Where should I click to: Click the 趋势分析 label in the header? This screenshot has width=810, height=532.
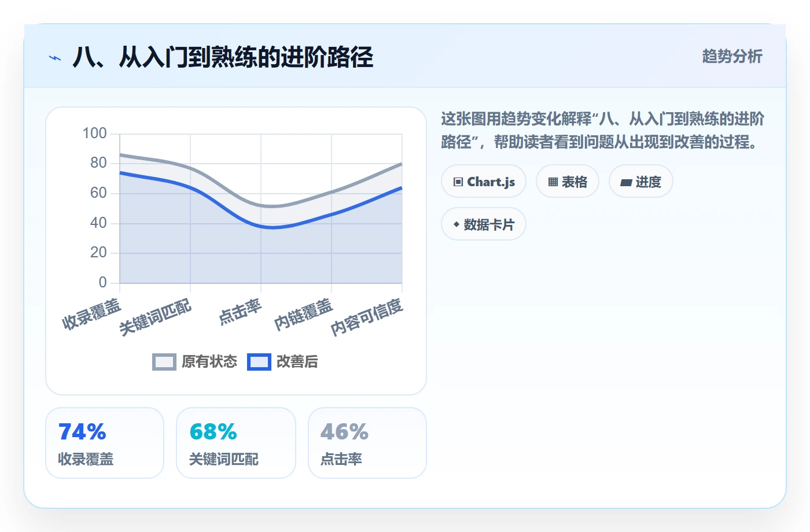732,56
